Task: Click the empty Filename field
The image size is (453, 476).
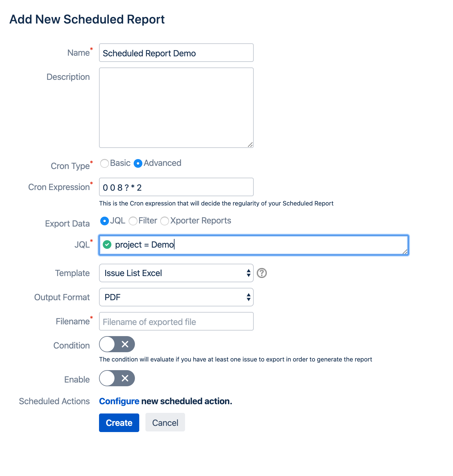Action: click(176, 322)
